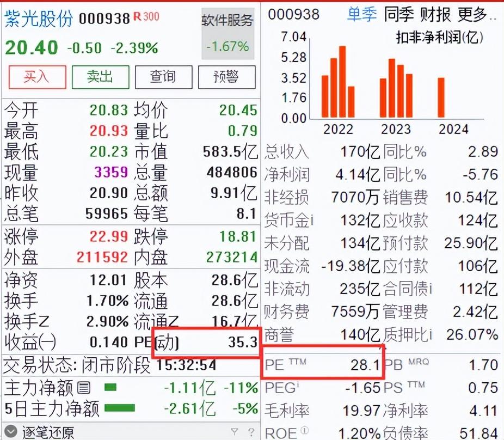Viewport: 504px width, 440px height.
Task: Click the 货币金 value 132亿
Action: [x=360, y=221]
